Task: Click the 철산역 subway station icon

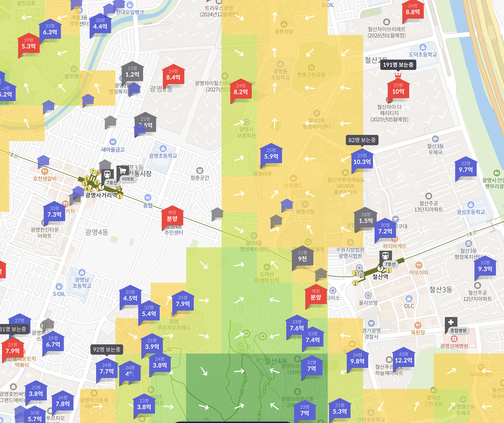Action: (x=386, y=255)
